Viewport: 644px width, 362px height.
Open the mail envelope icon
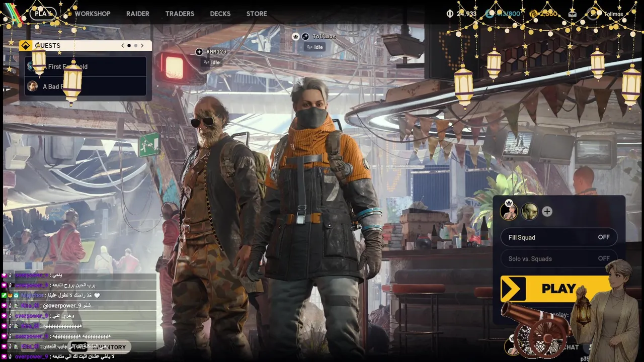coord(572,14)
